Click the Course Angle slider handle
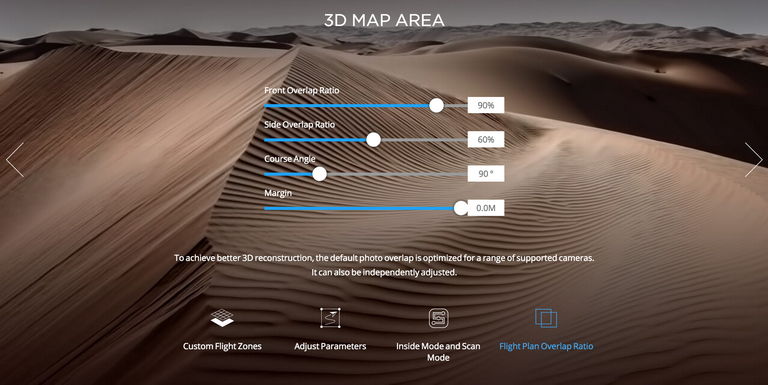The height and width of the screenshot is (385, 768). (x=320, y=174)
